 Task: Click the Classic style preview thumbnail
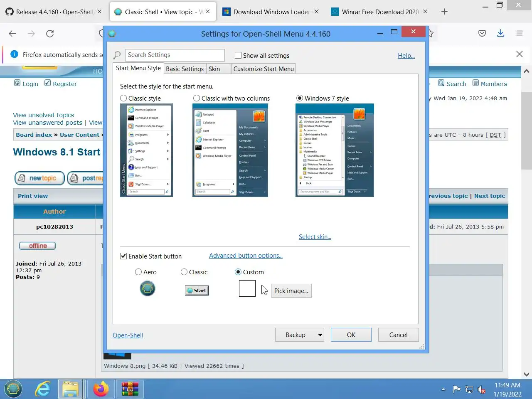(146, 150)
